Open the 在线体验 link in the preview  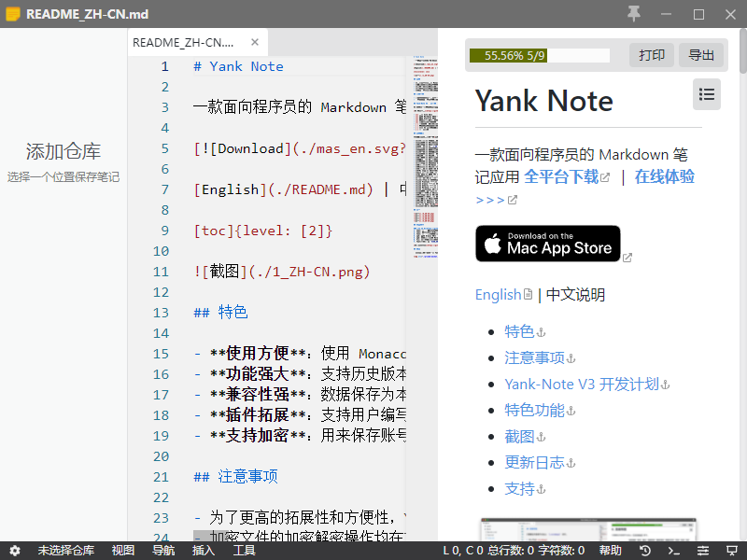[665, 176]
